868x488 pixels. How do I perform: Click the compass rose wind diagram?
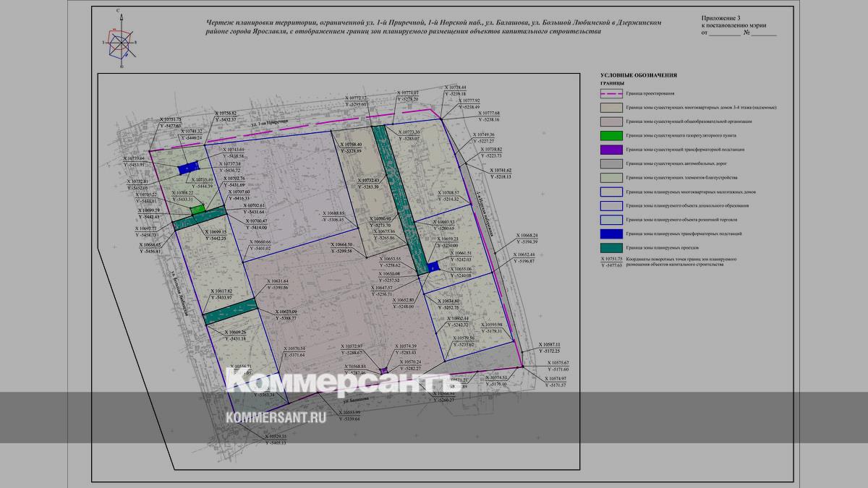tap(121, 41)
